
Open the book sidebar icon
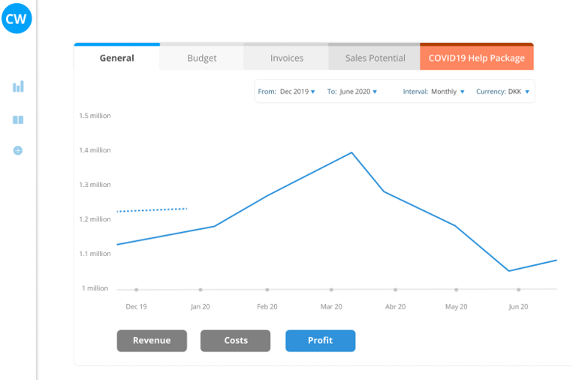18,119
